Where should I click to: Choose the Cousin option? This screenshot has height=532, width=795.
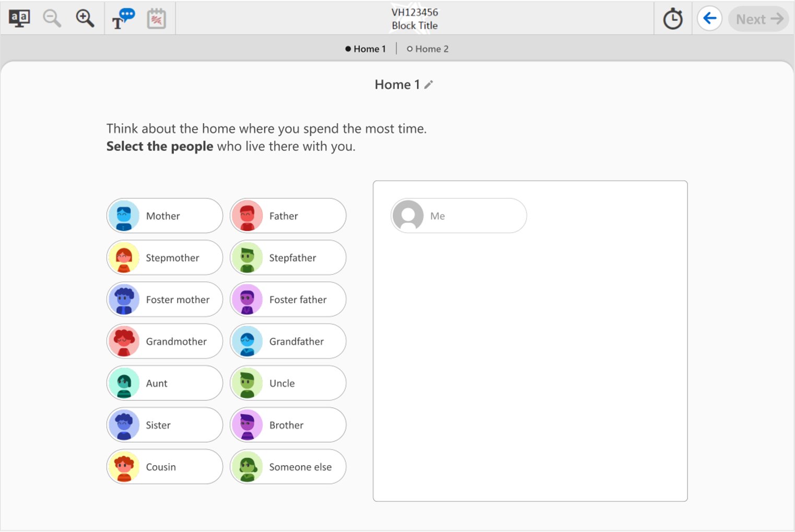tap(165, 467)
